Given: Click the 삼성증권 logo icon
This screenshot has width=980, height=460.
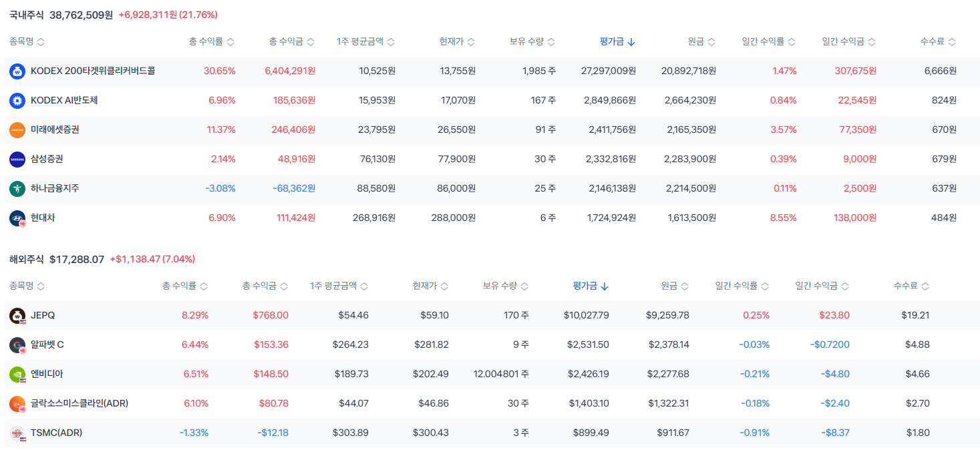Looking at the screenshot, I should point(17,159).
